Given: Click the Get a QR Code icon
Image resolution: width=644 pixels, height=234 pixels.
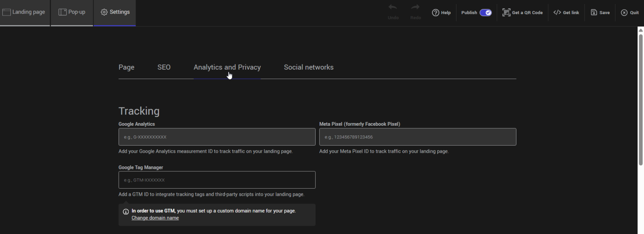Looking at the screenshot, I should [506, 12].
